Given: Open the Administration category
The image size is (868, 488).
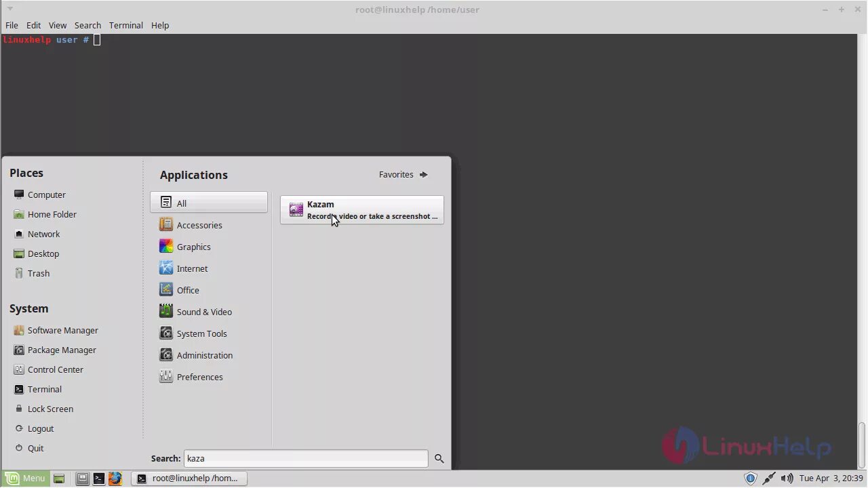Looking at the screenshot, I should (x=204, y=355).
